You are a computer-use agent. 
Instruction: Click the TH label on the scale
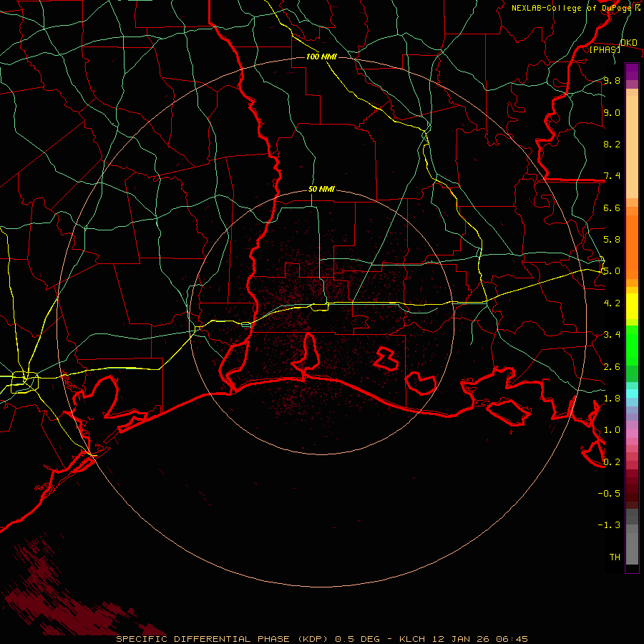click(x=615, y=557)
